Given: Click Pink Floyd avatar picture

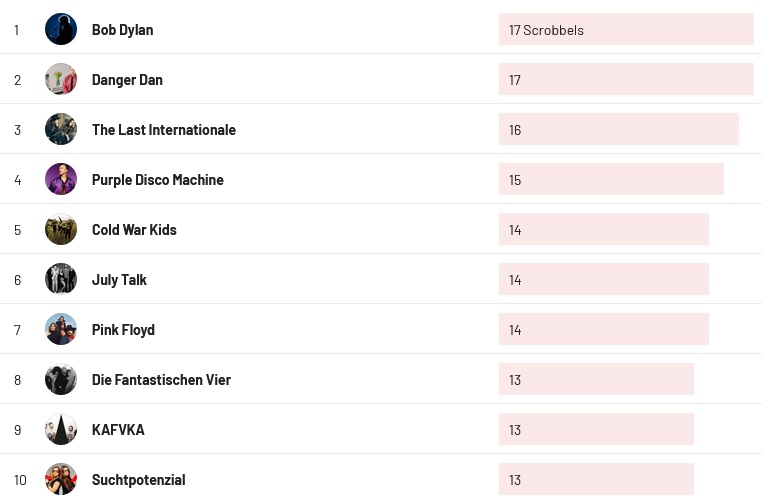Looking at the screenshot, I should pos(61,329).
